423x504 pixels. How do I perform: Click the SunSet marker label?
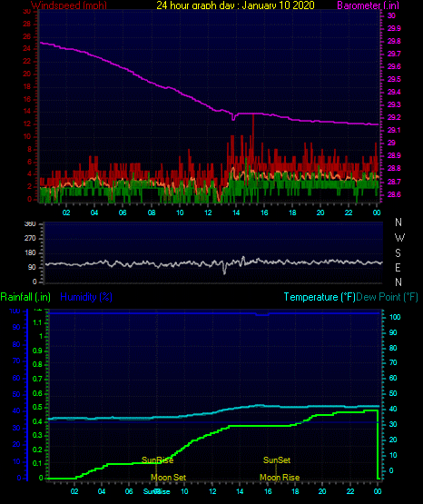pos(277,460)
